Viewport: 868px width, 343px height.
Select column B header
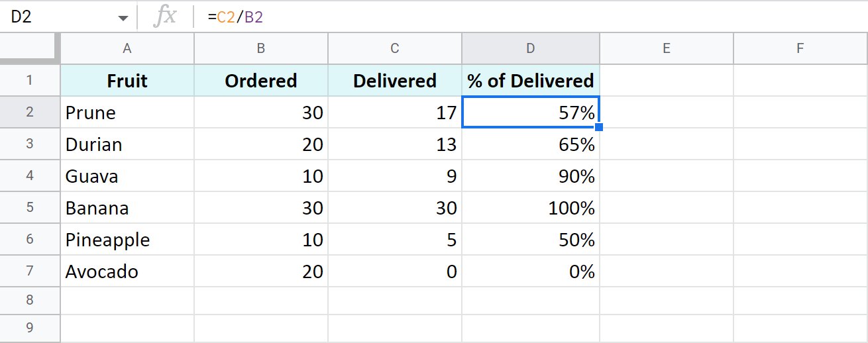point(261,48)
